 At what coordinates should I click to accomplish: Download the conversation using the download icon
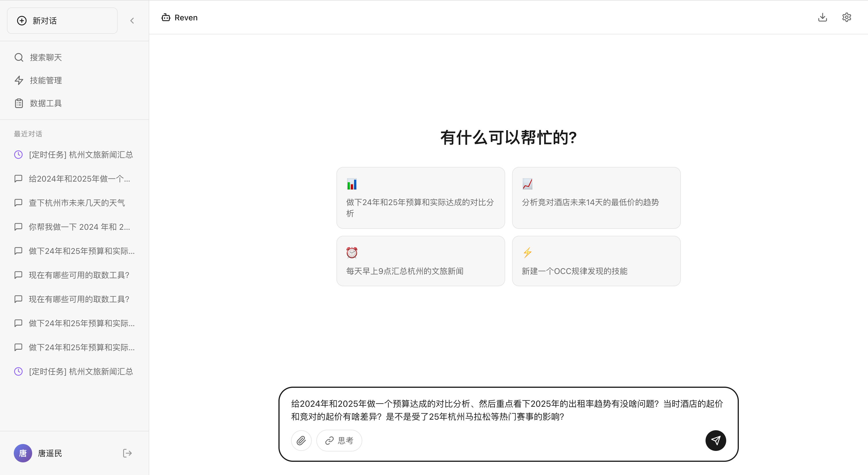(823, 17)
